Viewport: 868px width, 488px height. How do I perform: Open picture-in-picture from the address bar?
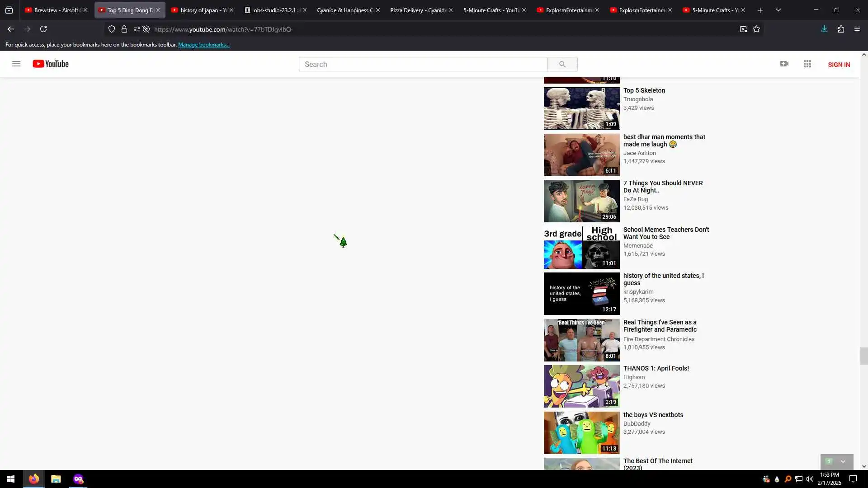[743, 29]
